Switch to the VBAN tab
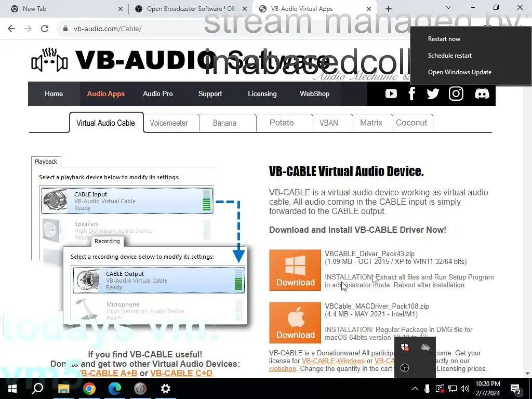This screenshot has width=532, height=399. click(x=329, y=123)
